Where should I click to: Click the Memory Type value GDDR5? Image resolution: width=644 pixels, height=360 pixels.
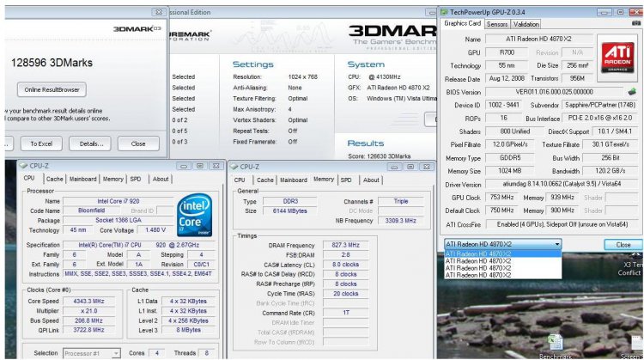pyautogui.click(x=510, y=158)
